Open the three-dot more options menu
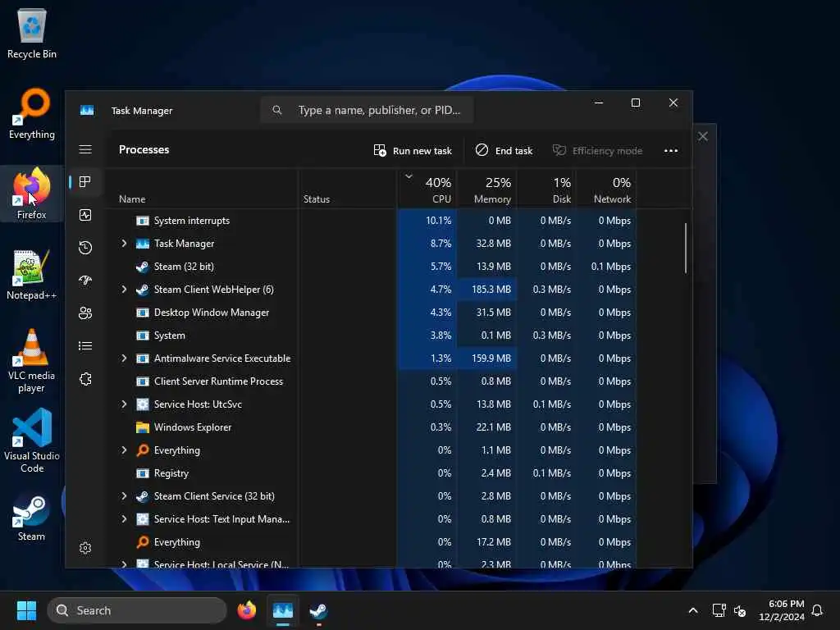The width and height of the screenshot is (840, 630). click(671, 151)
